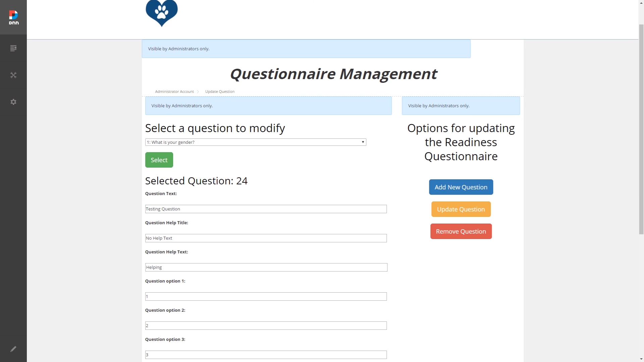Open the Update Question breadcrumb link
The height and width of the screenshot is (362, 644).
coord(220,92)
